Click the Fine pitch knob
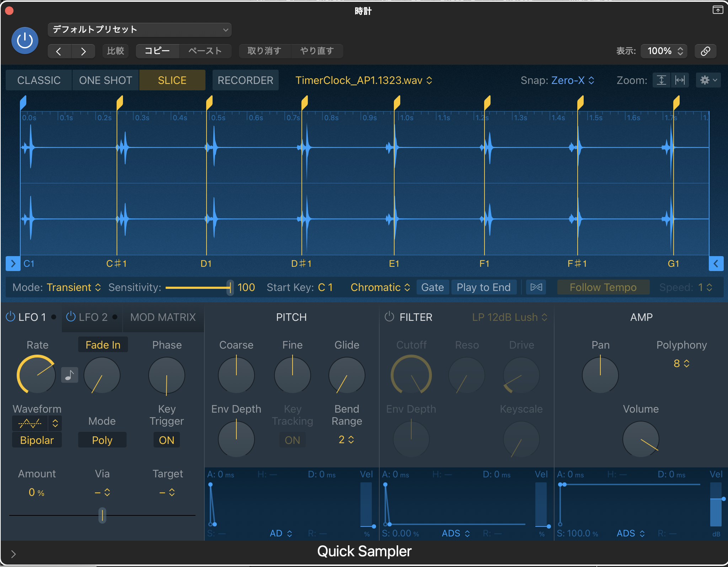728x567 pixels. point(293,375)
